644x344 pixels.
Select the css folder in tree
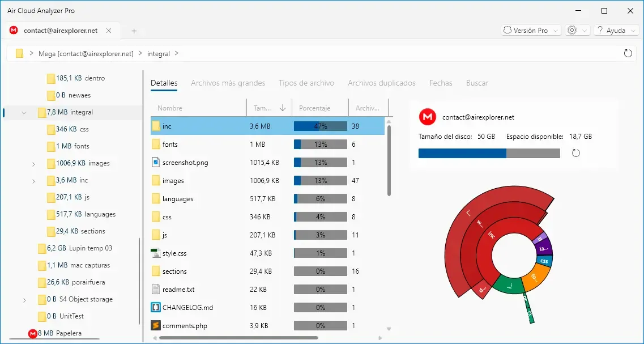pyautogui.click(x=68, y=129)
